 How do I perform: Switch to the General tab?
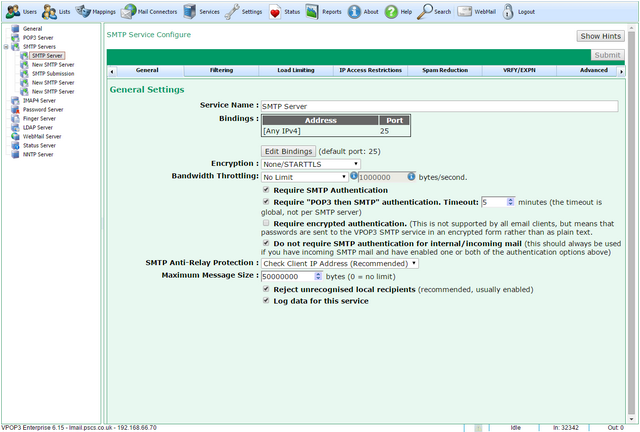(x=147, y=70)
